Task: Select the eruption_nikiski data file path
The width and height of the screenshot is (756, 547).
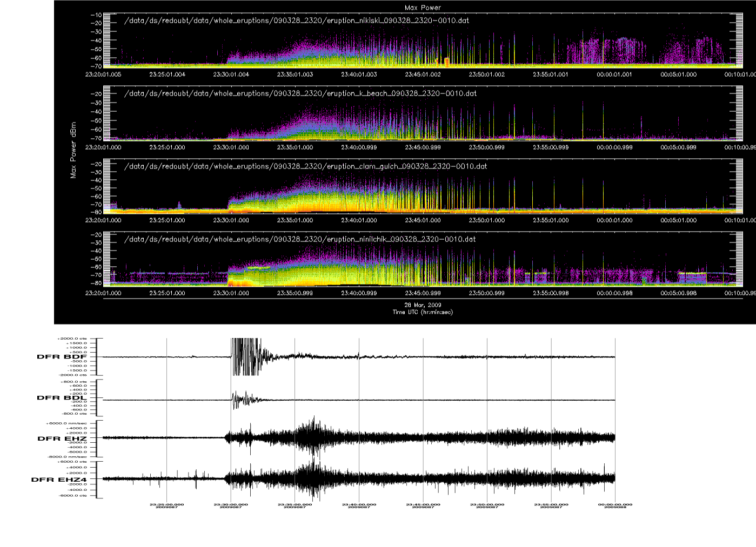Action: 297,21
